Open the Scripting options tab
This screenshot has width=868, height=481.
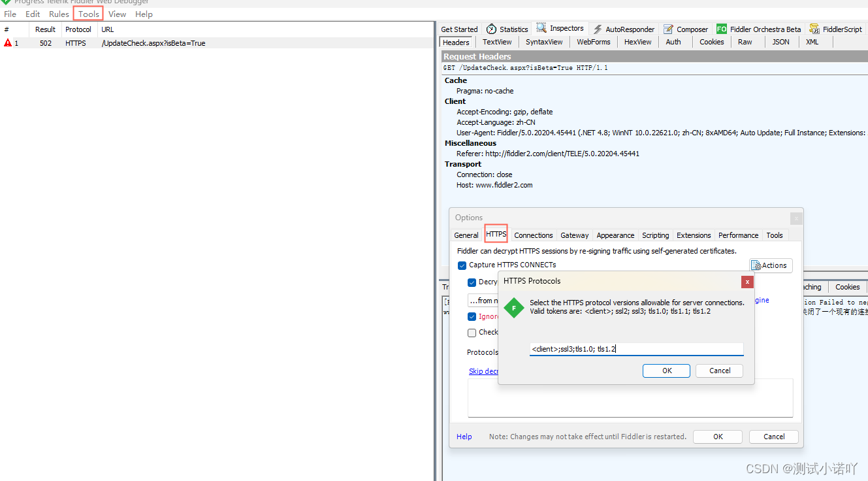click(x=655, y=235)
